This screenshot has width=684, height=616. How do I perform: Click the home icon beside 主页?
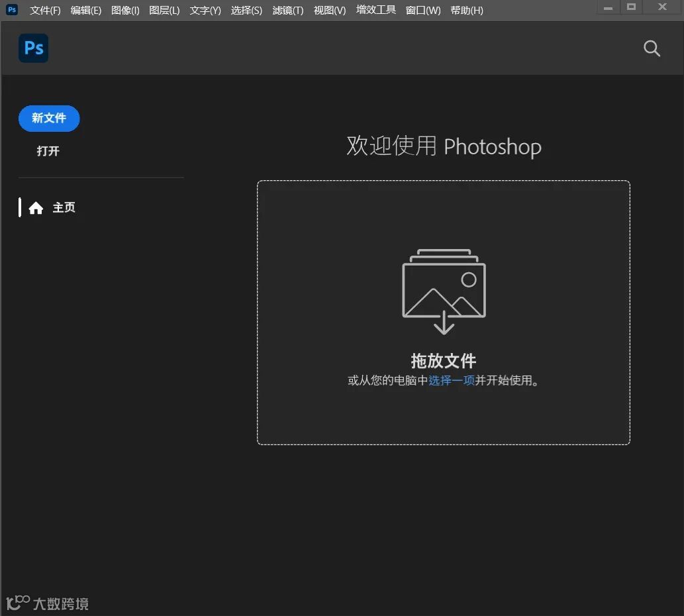[x=36, y=208]
